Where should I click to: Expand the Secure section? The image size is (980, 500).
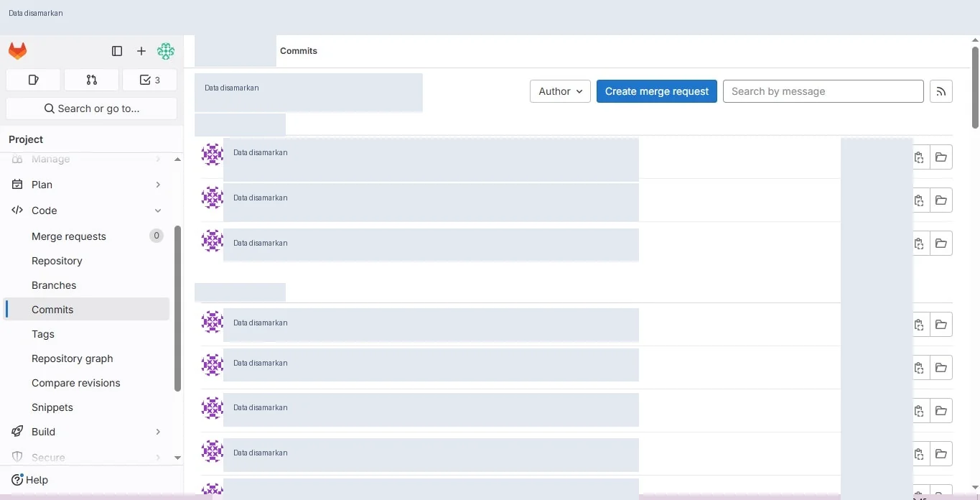tap(86, 457)
